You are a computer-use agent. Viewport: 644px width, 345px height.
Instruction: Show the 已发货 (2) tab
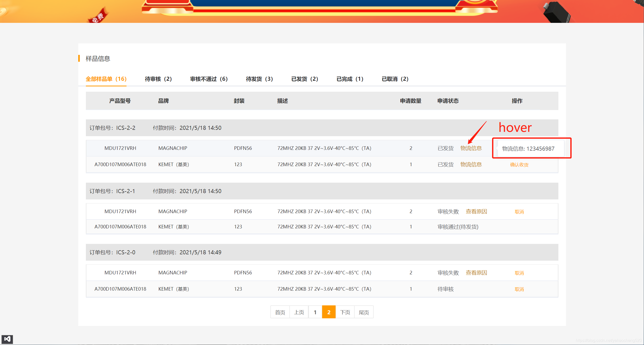[x=304, y=79]
